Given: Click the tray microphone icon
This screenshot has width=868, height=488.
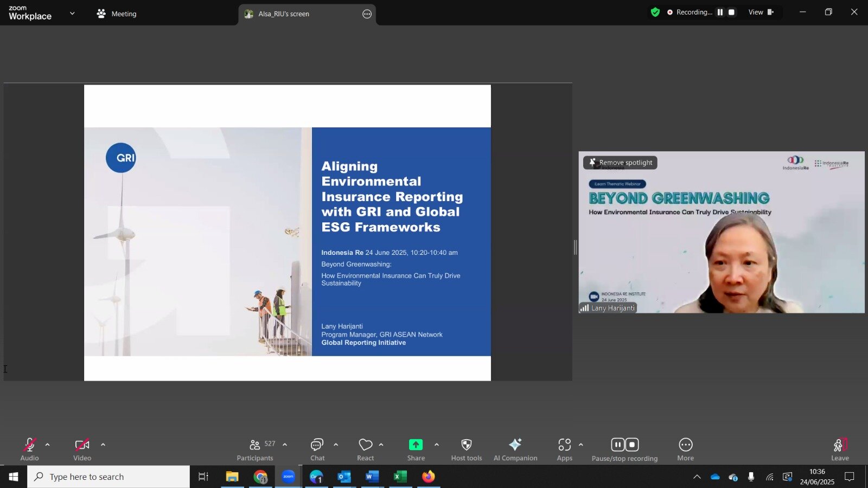Looking at the screenshot, I should (x=751, y=477).
